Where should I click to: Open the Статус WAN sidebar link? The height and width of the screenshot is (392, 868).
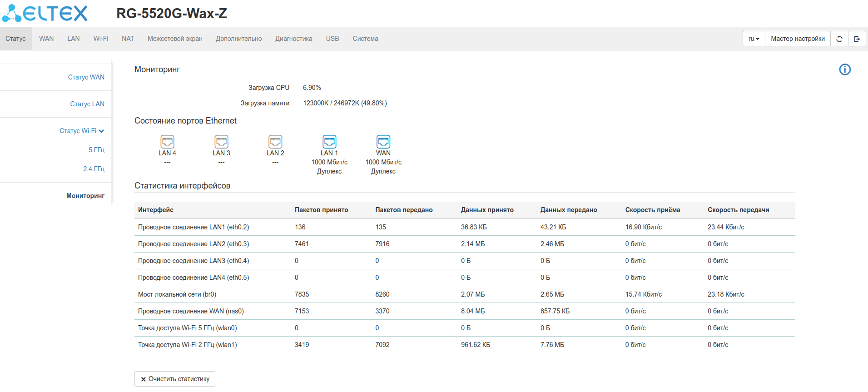(x=86, y=77)
